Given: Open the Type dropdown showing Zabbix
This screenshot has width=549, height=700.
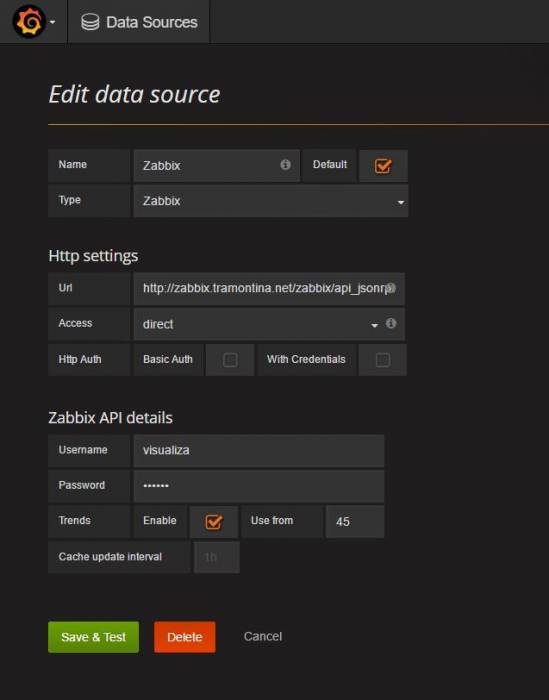Looking at the screenshot, I should pyautogui.click(x=270, y=201).
